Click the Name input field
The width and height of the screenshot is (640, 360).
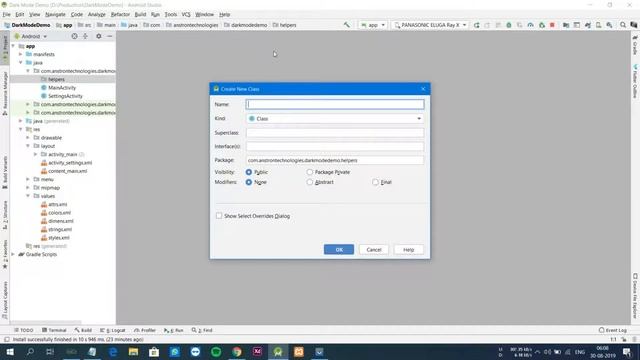tap(335, 104)
